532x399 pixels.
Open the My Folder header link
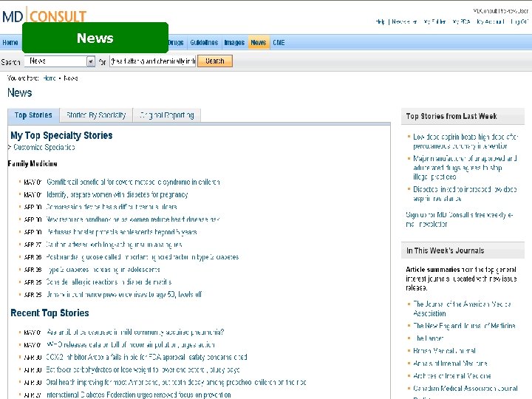tap(434, 21)
